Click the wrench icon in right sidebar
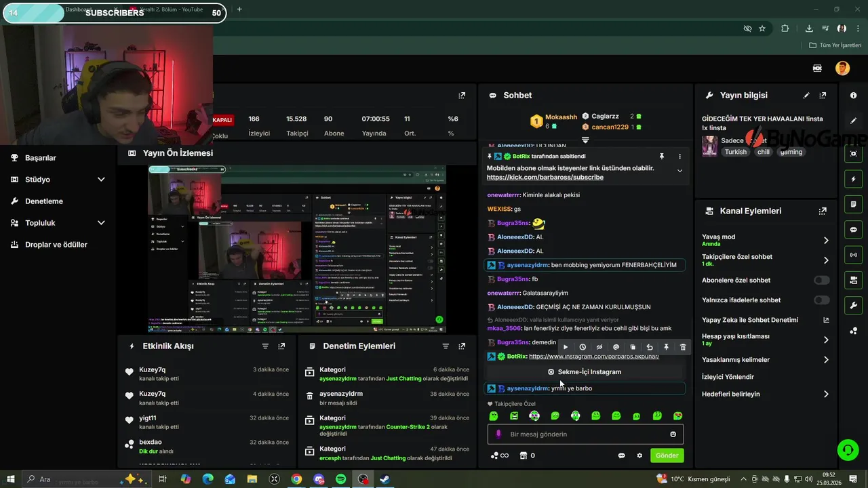868x488 pixels. [853, 306]
